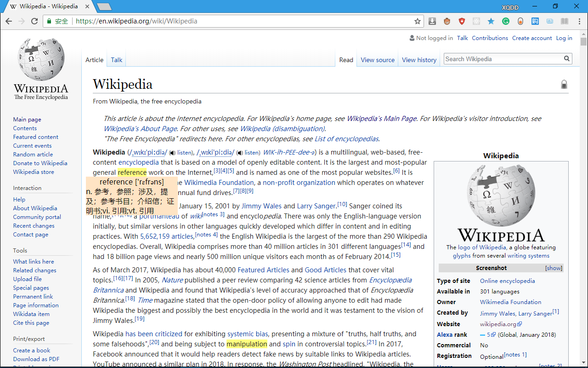Screen dimensions: 588x368
Task: Open the Tampermonkey monkey extension icon
Action: coord(447,21)
